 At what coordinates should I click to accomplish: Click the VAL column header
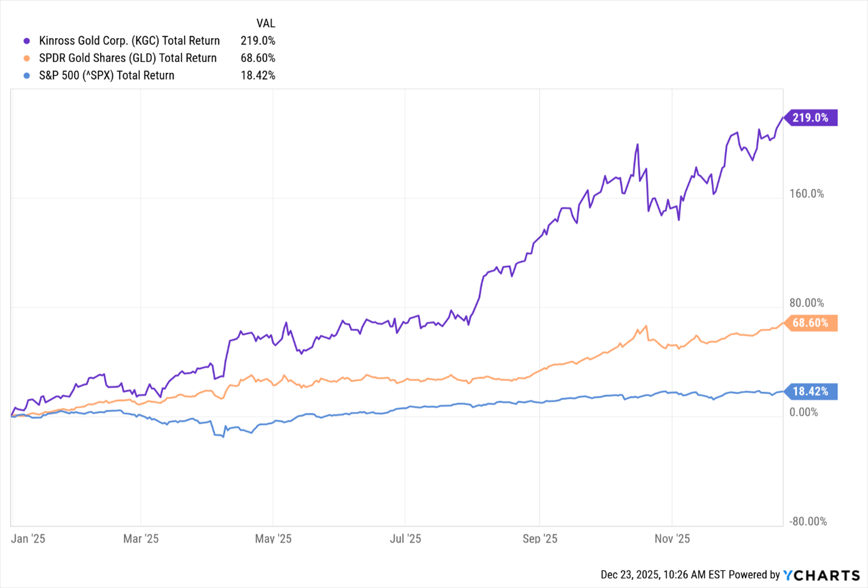point(266,24)
